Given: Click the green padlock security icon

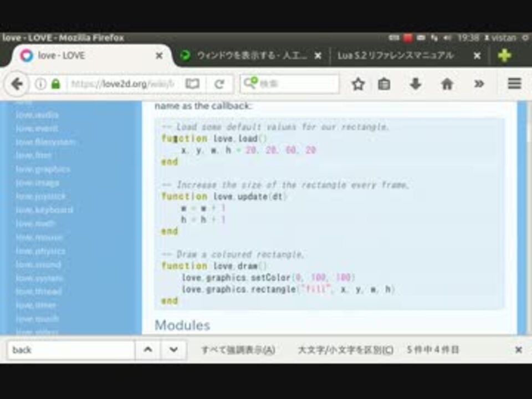Looking at the screenshot, I should click(55, 84).
